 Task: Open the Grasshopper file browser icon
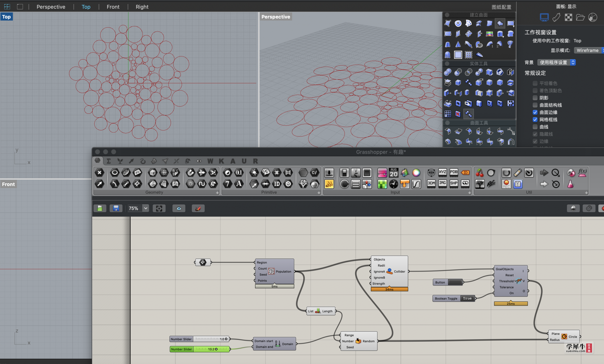click(x=100, y=208)
